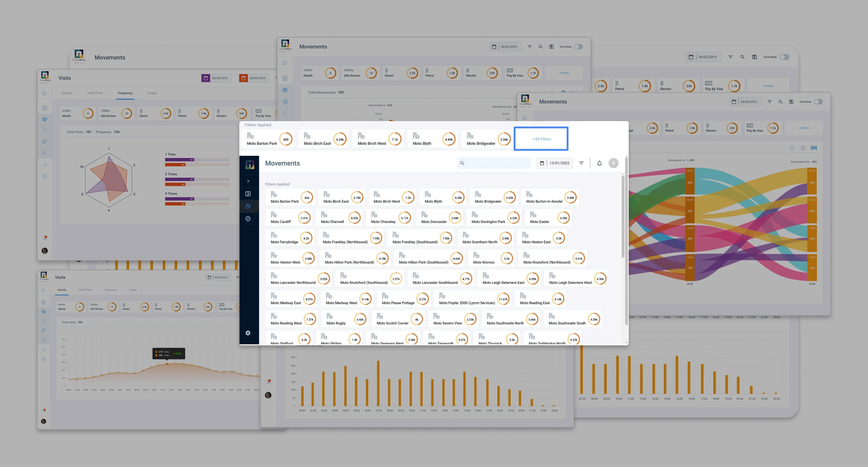Viewport: 868px width, 467px height.
Task: Click the search icon in the rearmost right window
Action: pyautogui.click(x=742, y=57)
